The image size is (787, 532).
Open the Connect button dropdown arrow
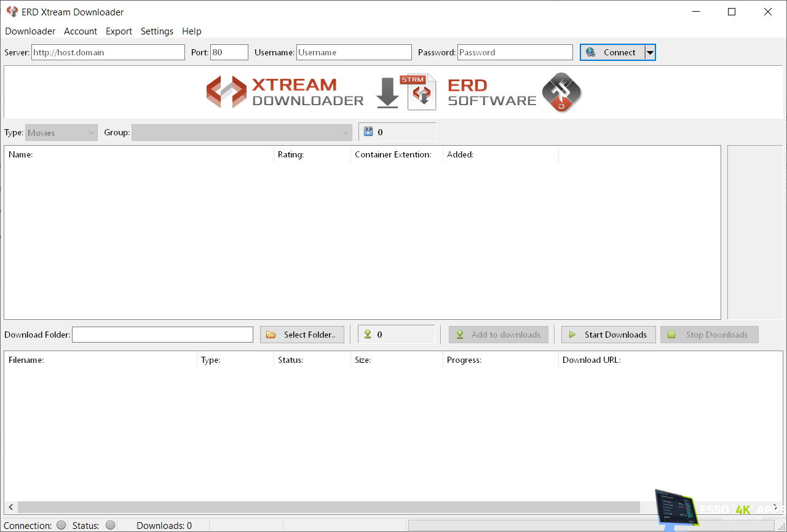pyautogui.click(x=650, y=52)
